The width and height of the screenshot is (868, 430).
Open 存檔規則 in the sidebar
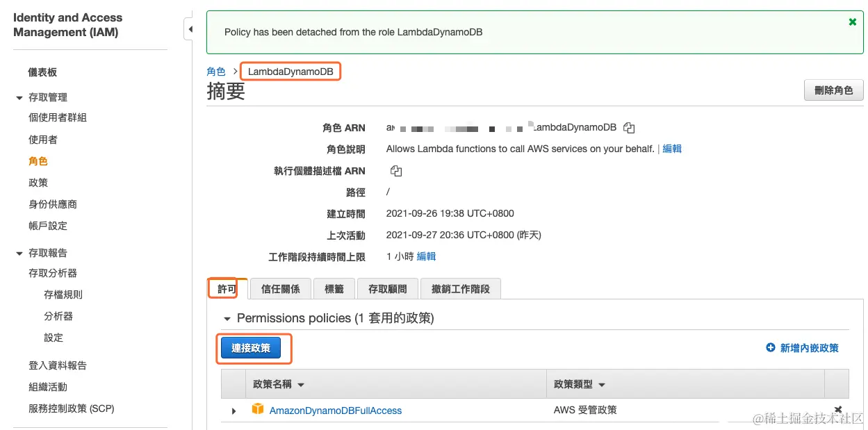click(63, 295)
